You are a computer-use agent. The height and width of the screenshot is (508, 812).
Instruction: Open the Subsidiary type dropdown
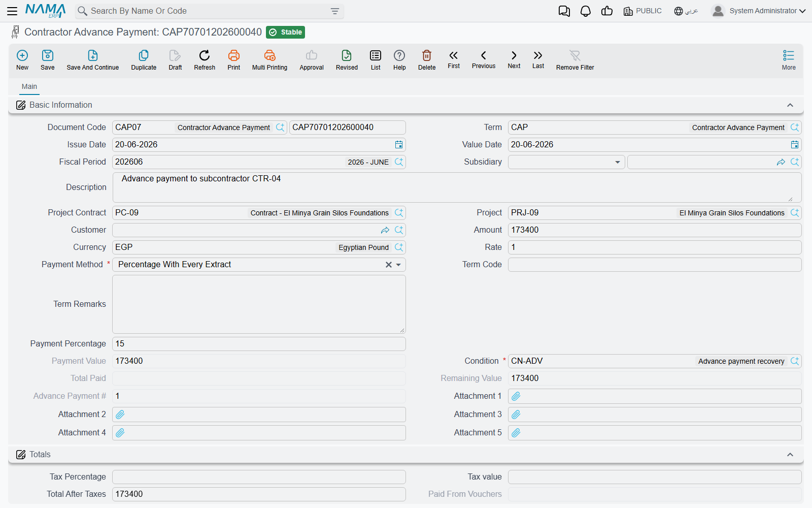pyautogui.click(x=617, y=162)
